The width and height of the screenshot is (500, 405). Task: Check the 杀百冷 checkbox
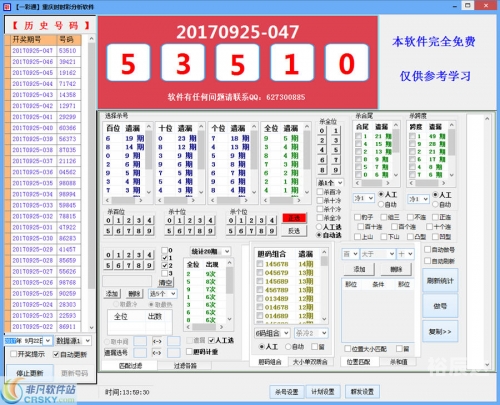[x=320, y=192]
